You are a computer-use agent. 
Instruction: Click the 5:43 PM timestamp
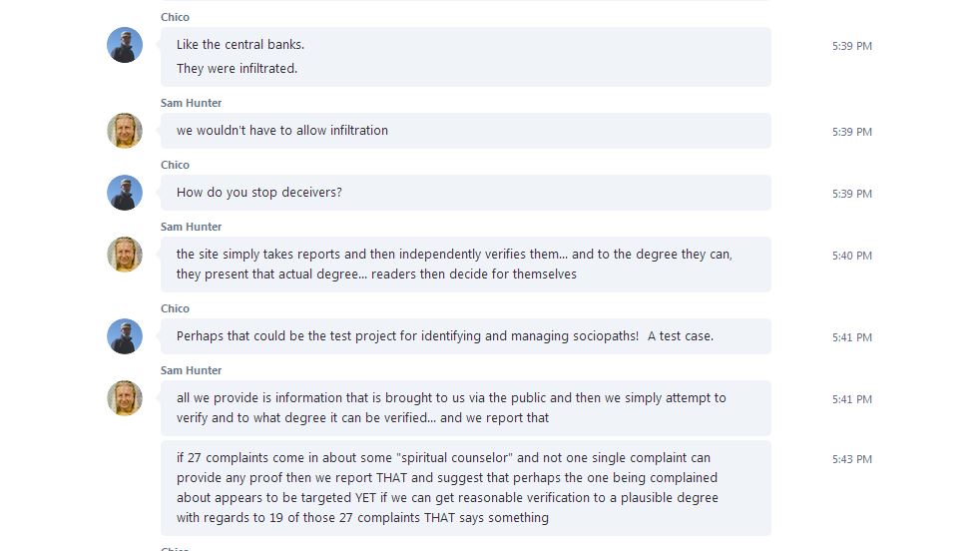pyautogui.click(x=851, y=460)
